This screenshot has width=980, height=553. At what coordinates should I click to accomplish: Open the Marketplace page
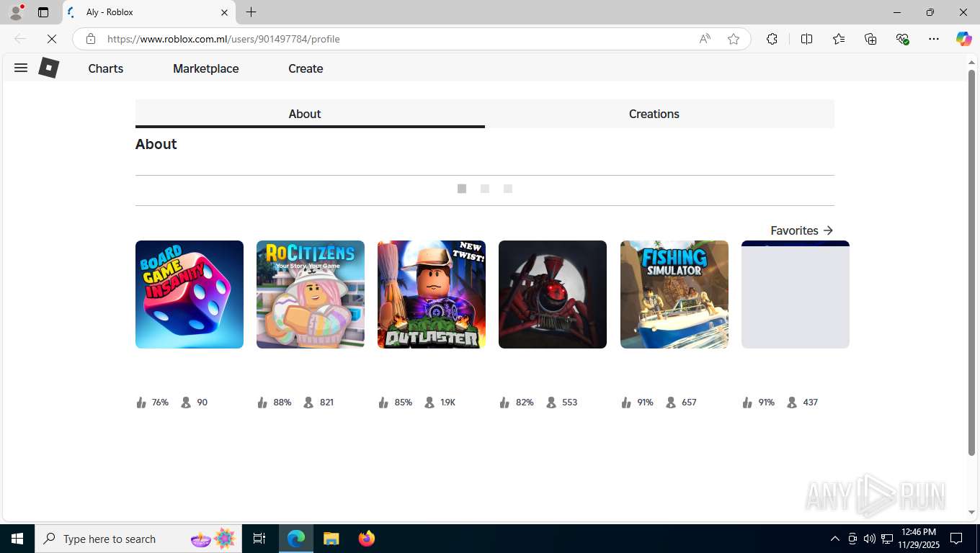point(206,68)
